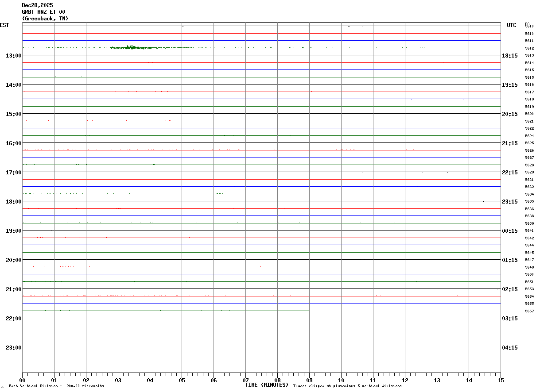This screenshot has height=392, width=536.
Task: Select the 18:15 UTC time label
Action: click(x=509, y=55)
